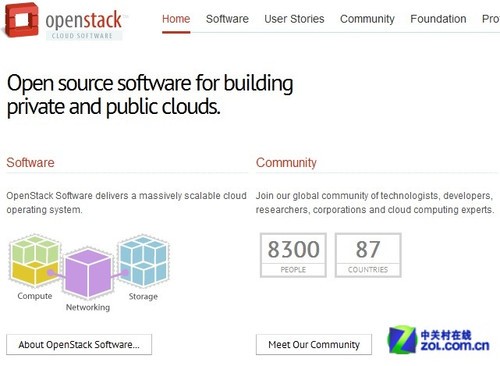Click the 87 Countries counter box
This screenshot has width=500, height=366.
tap(368, 255)
